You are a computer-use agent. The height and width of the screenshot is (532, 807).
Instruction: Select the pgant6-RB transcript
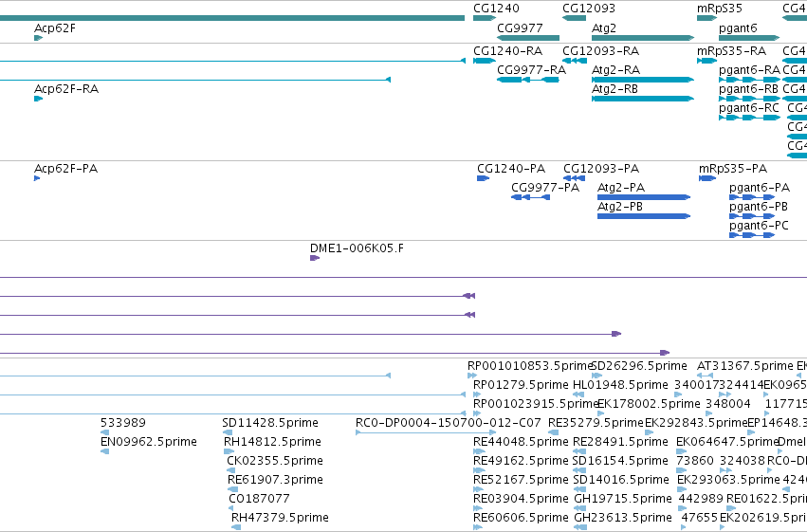tap(749, 99)
